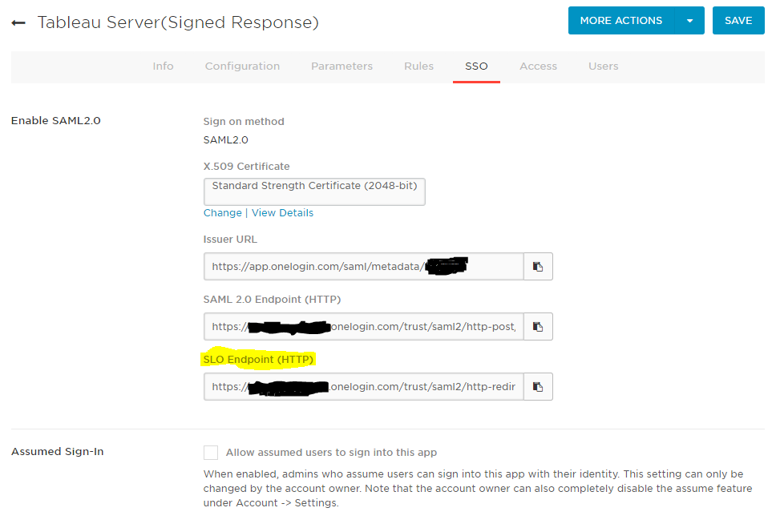Viewport: 776px width, 532px height.
Task: Open the Info tab
Action: [x=163, y=66]
